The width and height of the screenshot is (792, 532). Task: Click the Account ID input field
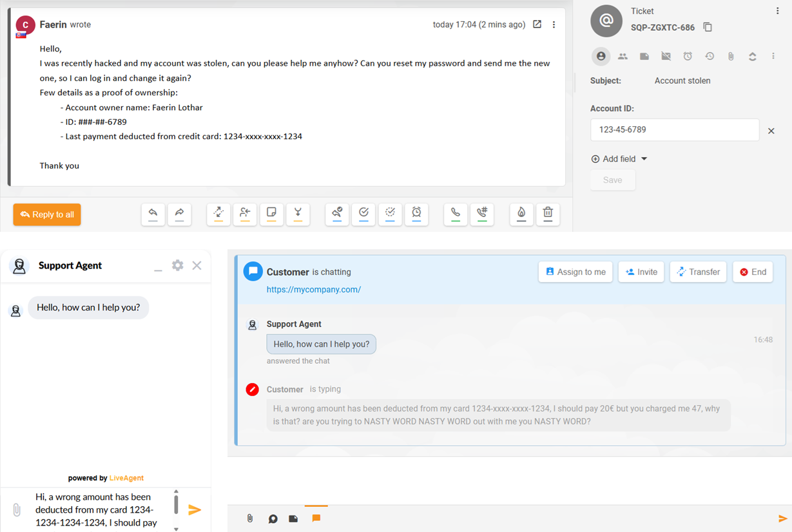[674, 130]
